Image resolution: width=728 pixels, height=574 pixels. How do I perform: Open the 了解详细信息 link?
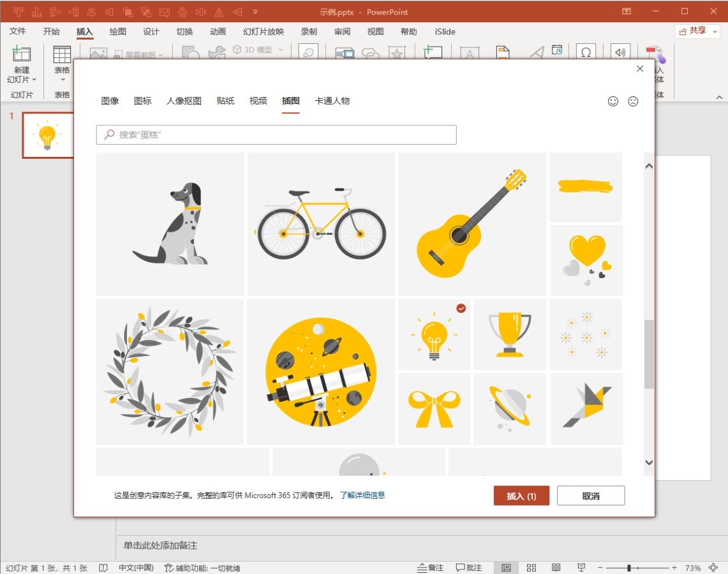pyautogui.click(x=362, y=495)
